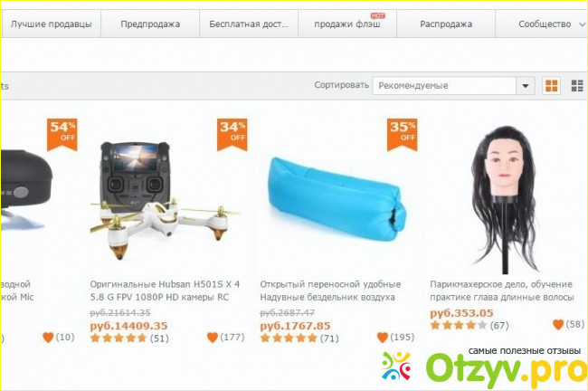Select the Бесплатная доставка tab
This screenshot has height=391, width=588.
coord(249,24)
